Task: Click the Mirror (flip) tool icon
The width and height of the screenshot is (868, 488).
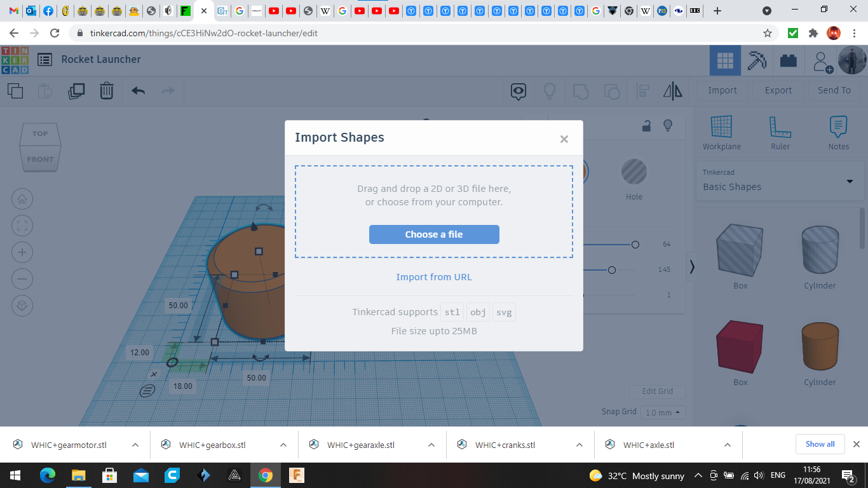Action: coord(673,91)
